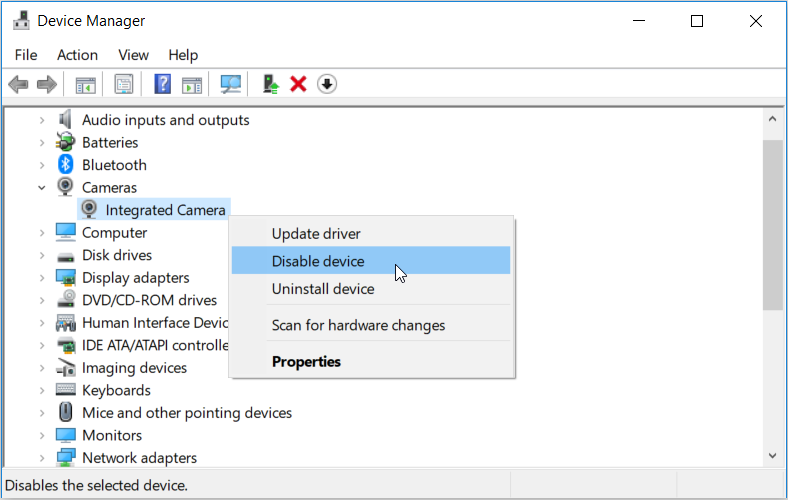
Task: Open the View menu
Action: [133, 55]
